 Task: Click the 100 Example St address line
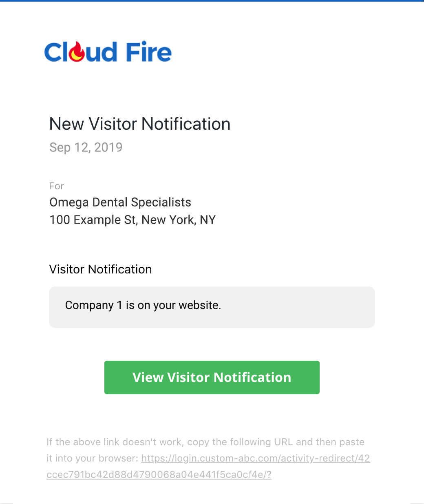point(132,220)
